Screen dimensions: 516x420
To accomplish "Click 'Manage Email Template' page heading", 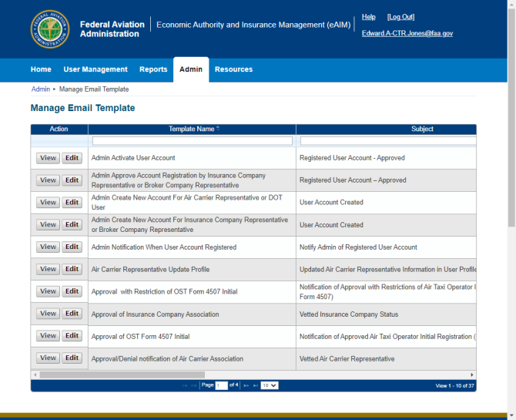I will [x=82, y=108].
